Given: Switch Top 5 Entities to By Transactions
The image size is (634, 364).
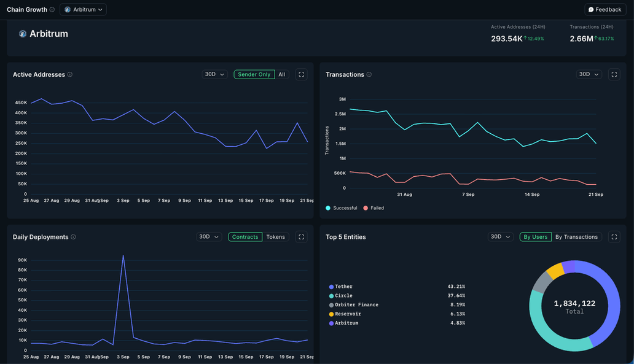Looking at the screenshot, I should tap(576, 237).
